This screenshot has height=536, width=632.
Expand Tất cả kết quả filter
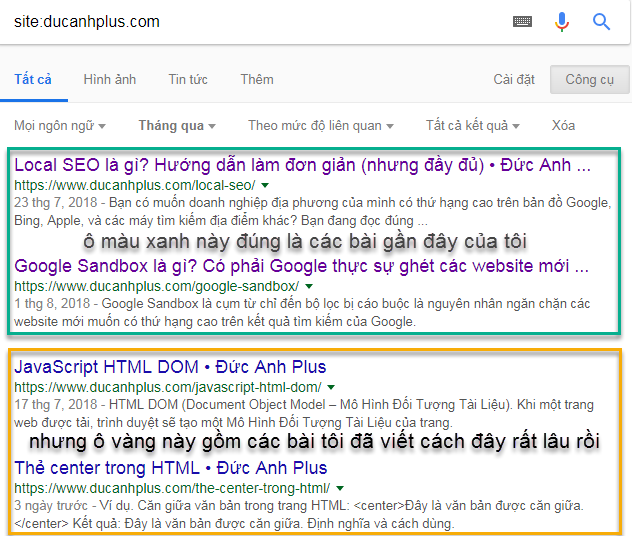point(472,126)
